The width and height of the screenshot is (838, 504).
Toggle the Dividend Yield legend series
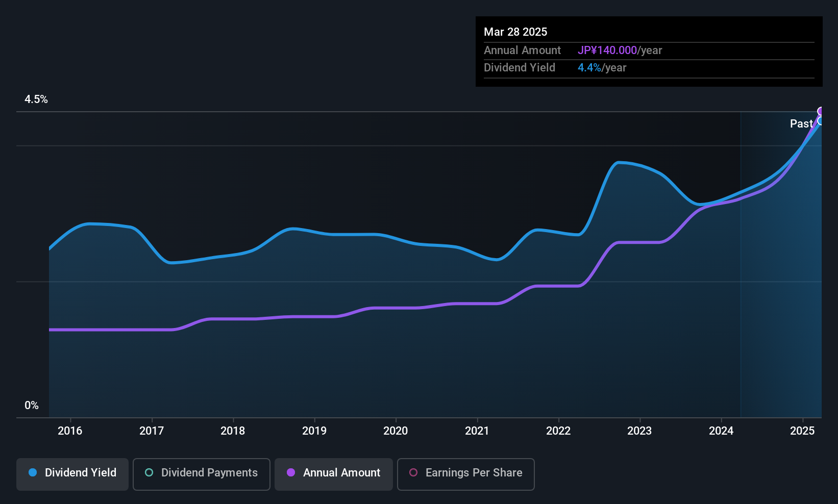click(72, 473)
